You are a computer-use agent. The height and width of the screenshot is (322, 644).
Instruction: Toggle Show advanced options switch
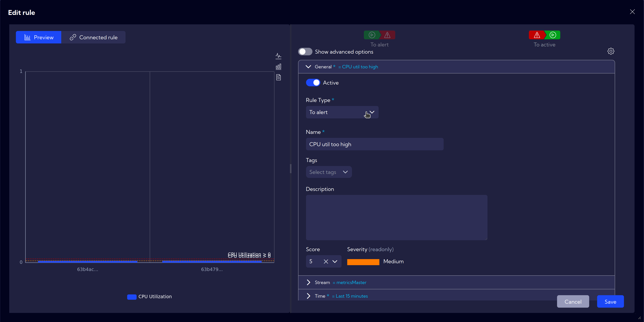[305, 52]
